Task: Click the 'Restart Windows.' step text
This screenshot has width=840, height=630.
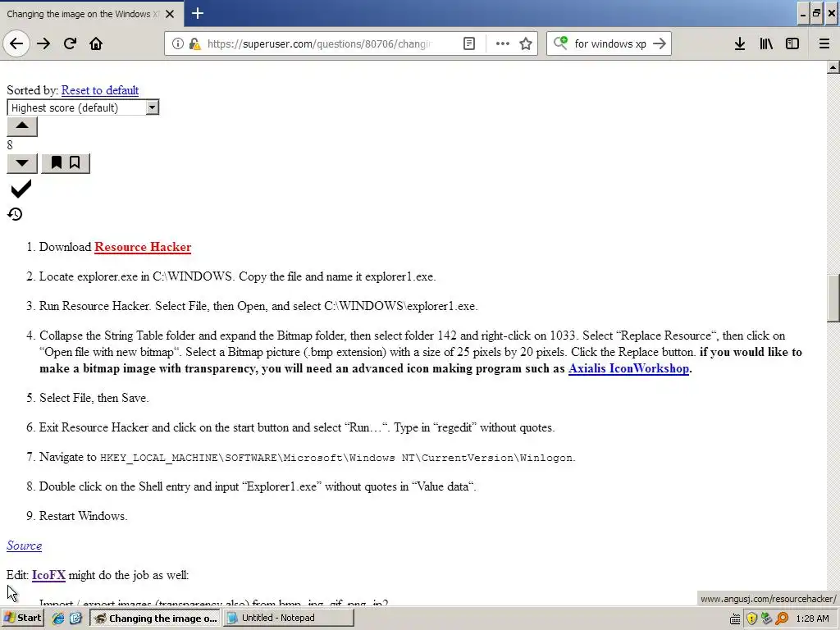Action: pyautogui.click(x=83, y=516)
